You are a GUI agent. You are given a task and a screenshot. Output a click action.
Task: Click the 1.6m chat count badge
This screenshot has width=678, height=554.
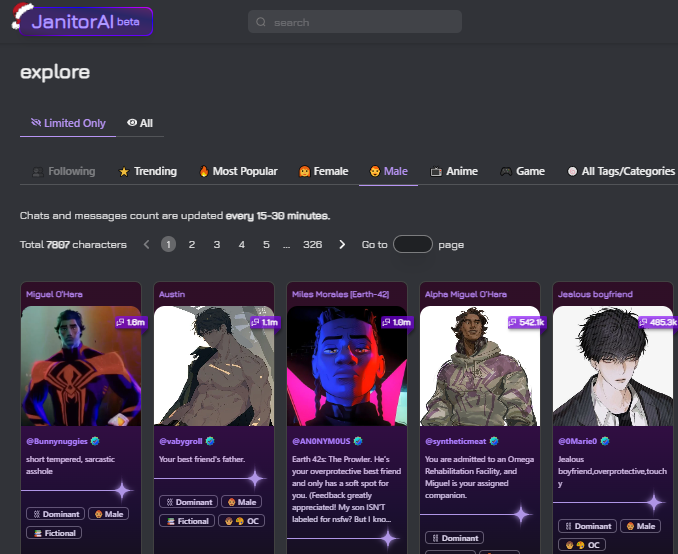click(x=131, y=322)
